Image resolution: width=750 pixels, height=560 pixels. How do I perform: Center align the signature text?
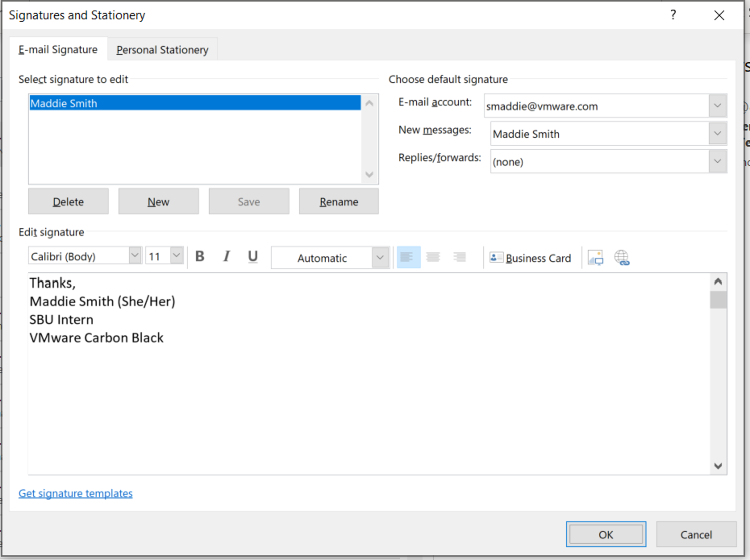coord(433,257)
